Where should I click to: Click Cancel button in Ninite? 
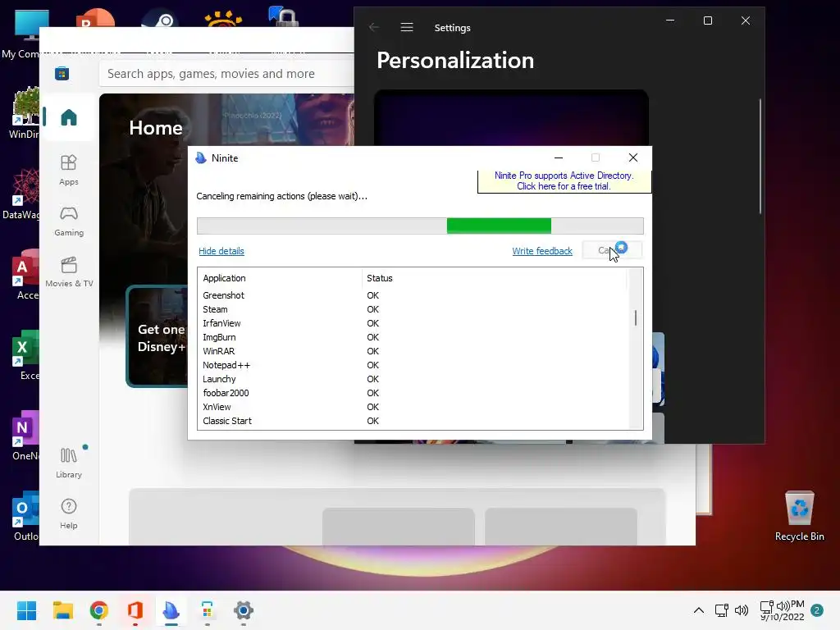(x=612, y=250)
